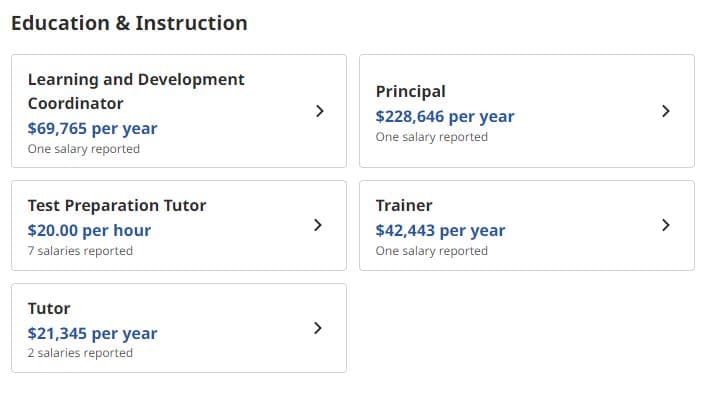710x395 pixels.
Task: Open the Trainer job title
Action: [404, 205]
